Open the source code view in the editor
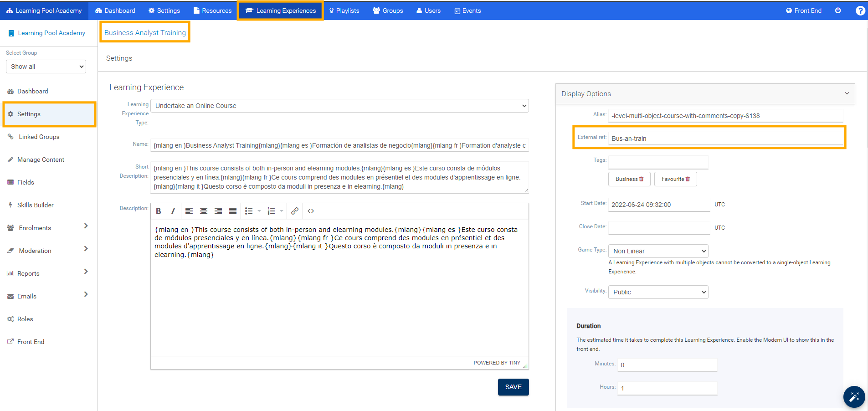The image size is (868, 411). point(311,211)
